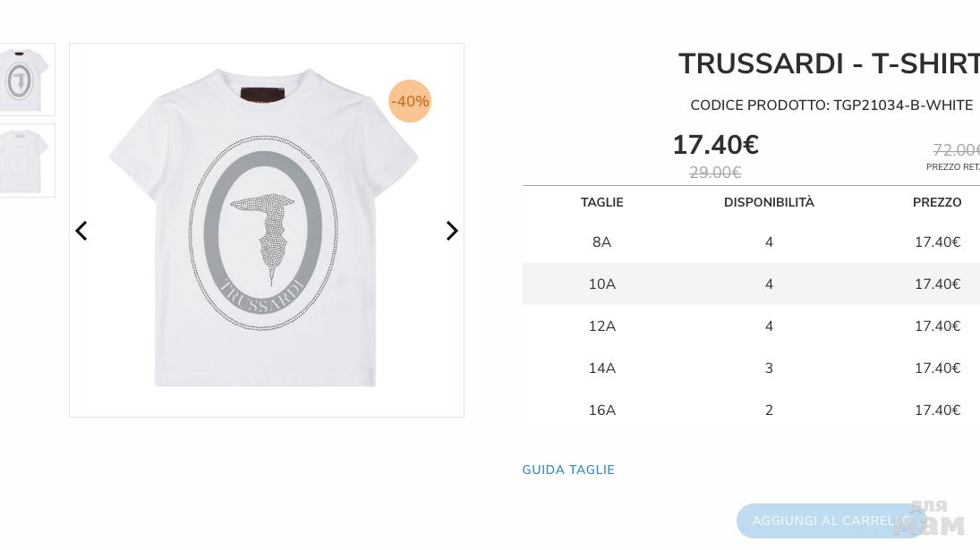Select size 8A row
980x550 pixels.
601,242
